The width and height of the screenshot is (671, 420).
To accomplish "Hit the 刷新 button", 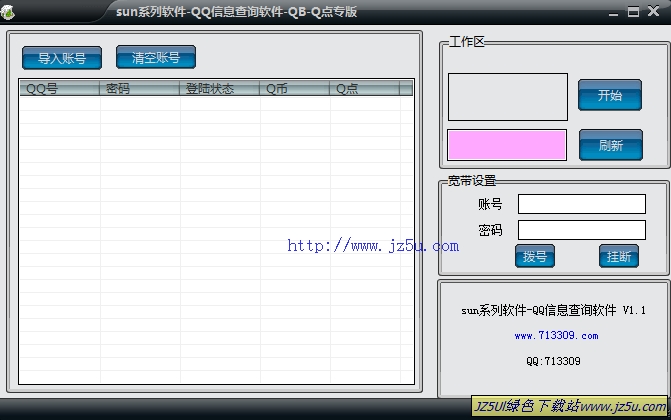I will click(610, 145).
